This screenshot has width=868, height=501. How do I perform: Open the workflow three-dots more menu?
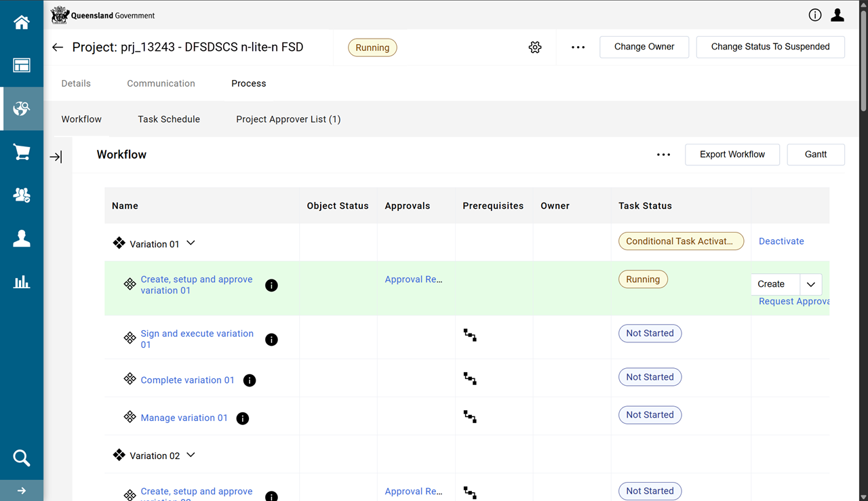coord(663,155)
